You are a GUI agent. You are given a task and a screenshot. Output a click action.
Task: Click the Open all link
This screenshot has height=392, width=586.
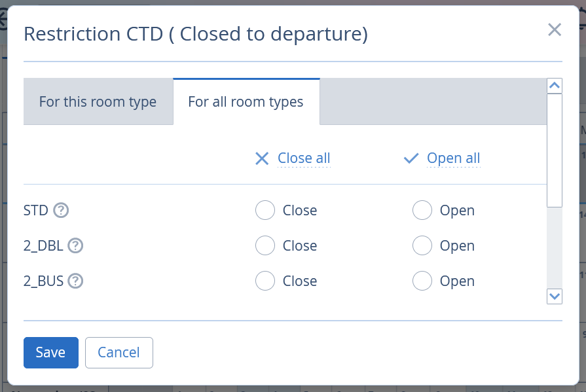click(x=453, y=158)
